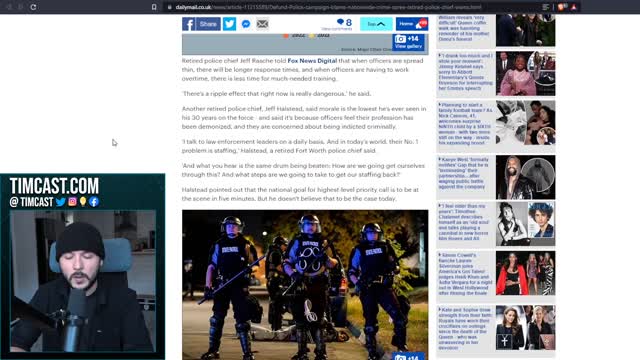The height and width of the screenshot is (360, 640).
Task: Go to the Home button
Action: (412, 24)
